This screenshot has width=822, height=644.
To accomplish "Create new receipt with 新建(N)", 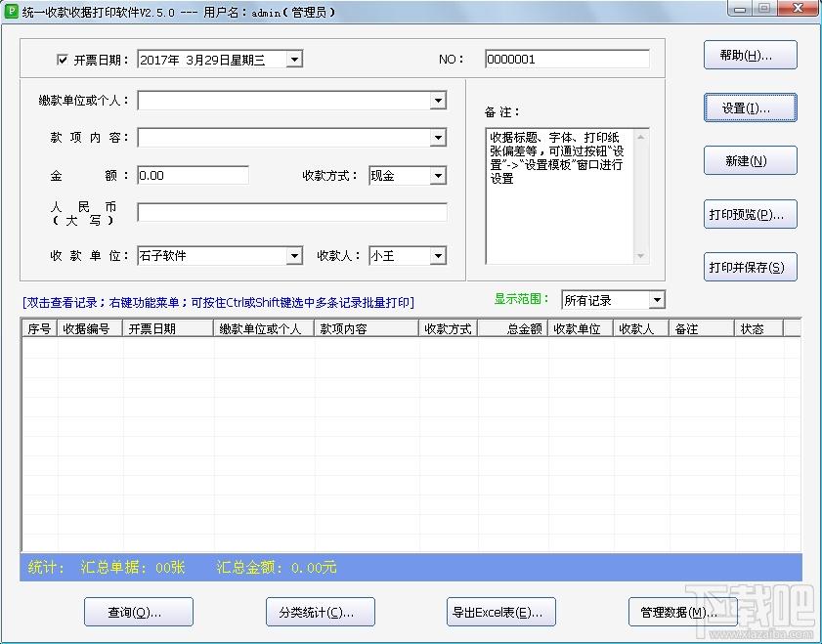I will pos(751,160).
